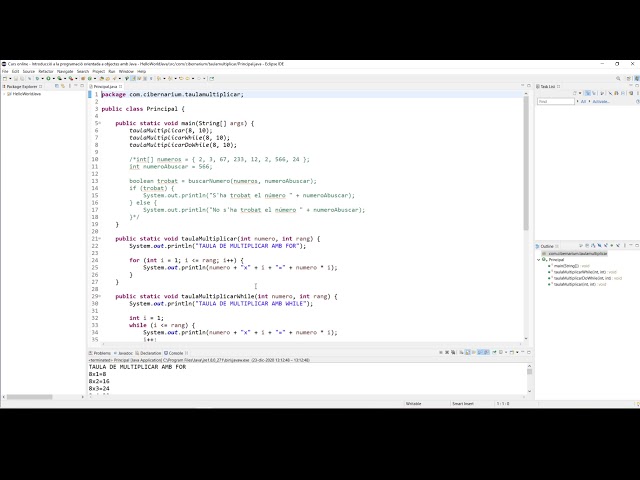Screen dimensions: 640x480
Task: Click the console scrollbar down arrow
Action: click(529, 391)
